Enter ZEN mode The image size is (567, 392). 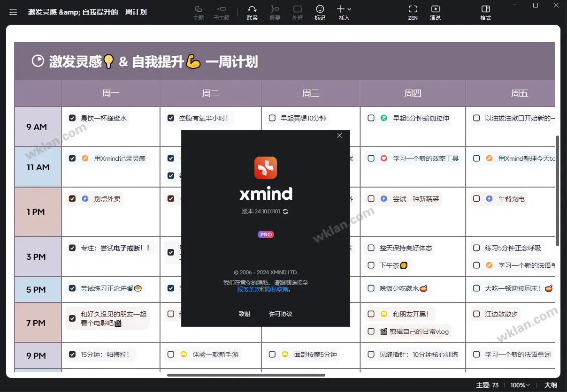click(x=413, y=13)
